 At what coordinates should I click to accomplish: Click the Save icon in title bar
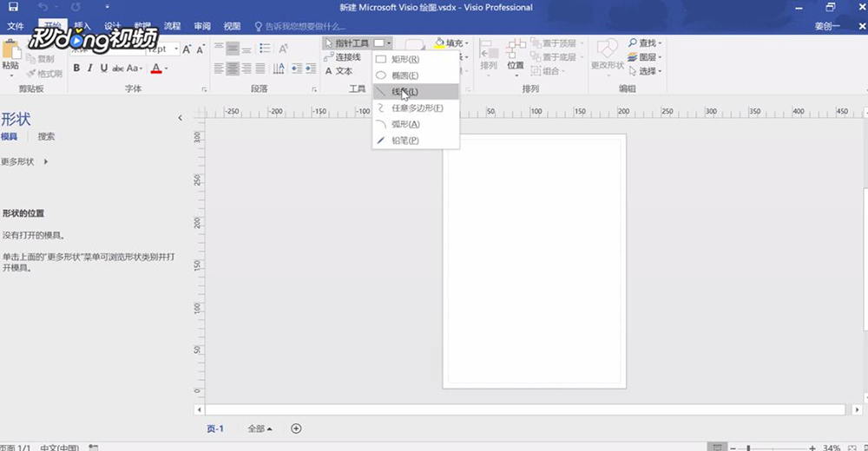click(13, 7)
